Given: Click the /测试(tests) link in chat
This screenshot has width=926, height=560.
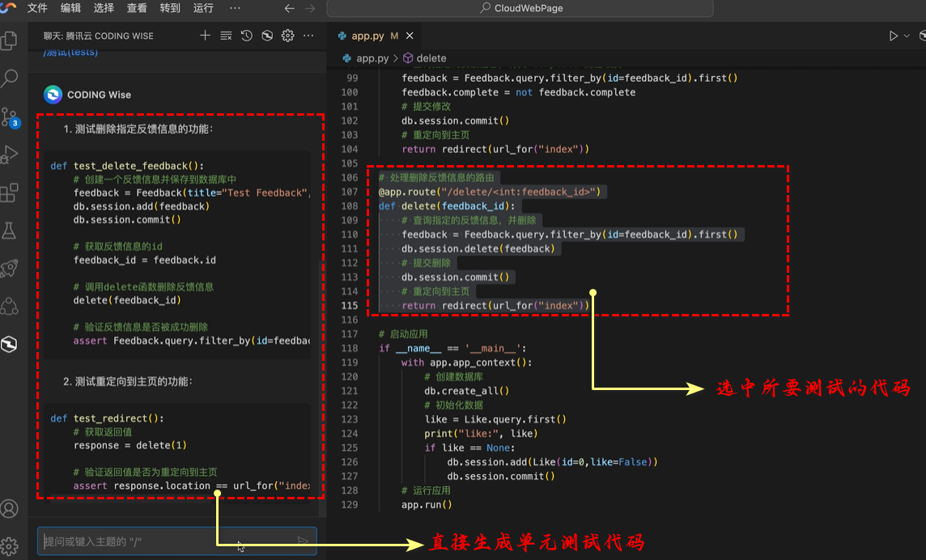Looking at the screenshot, I should (x=71, y=53).
